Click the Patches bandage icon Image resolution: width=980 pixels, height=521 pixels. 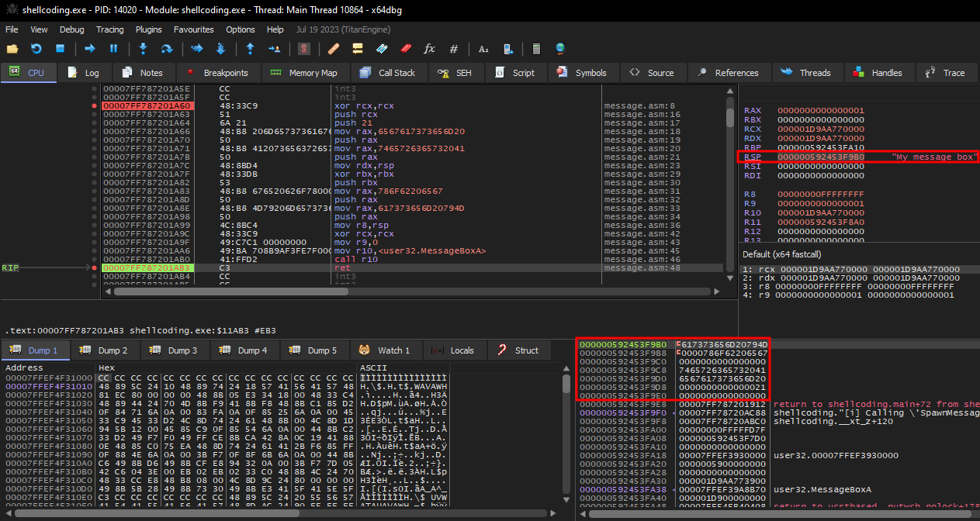pos(333,49)
